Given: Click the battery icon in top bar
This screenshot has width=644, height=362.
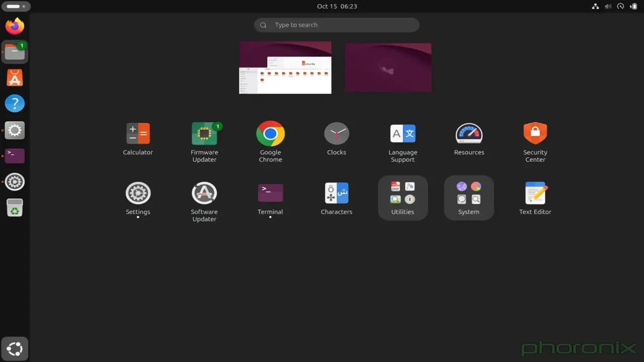Looking at the screenshot, I should (633, 7).
